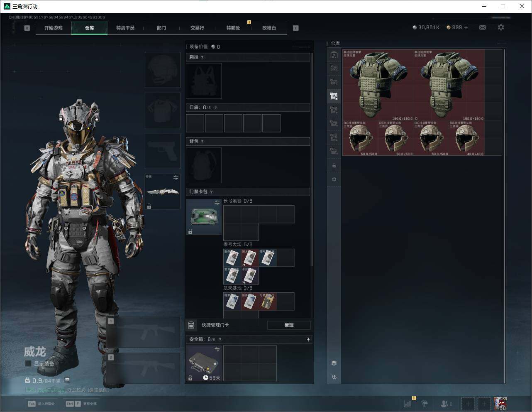Open help for 背包 section

(203, 142)
